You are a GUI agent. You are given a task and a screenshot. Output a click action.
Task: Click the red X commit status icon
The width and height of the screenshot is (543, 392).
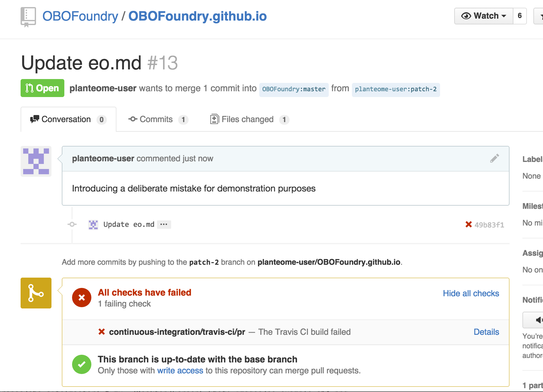(x=469, y=224)
